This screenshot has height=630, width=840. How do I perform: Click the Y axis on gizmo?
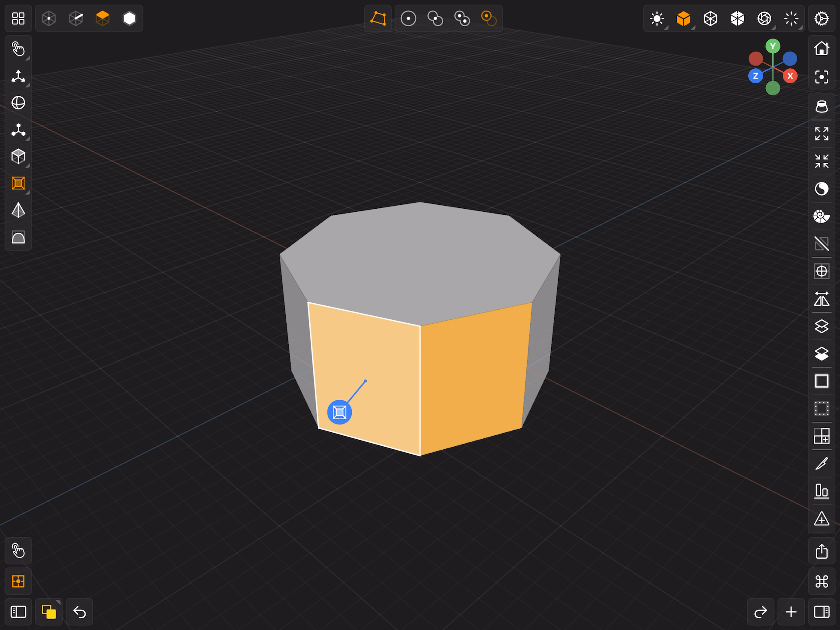[x=773, y=46]
